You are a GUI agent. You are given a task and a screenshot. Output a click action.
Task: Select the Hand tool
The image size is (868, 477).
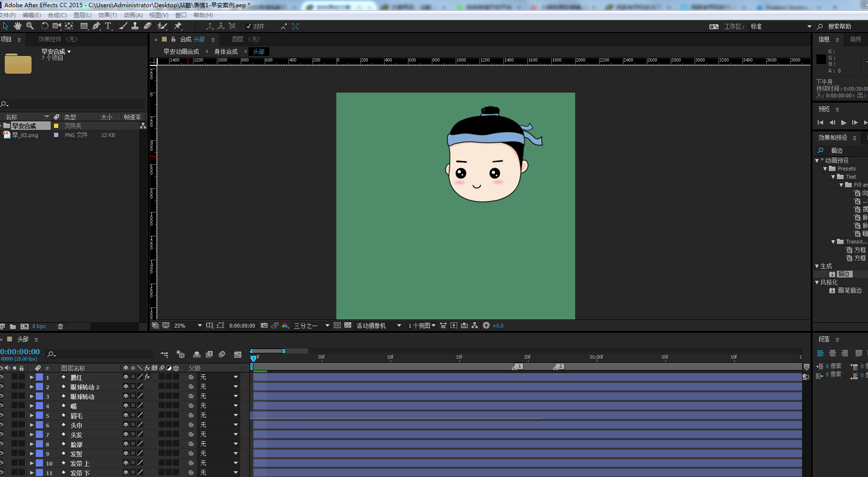coord(18,26)
